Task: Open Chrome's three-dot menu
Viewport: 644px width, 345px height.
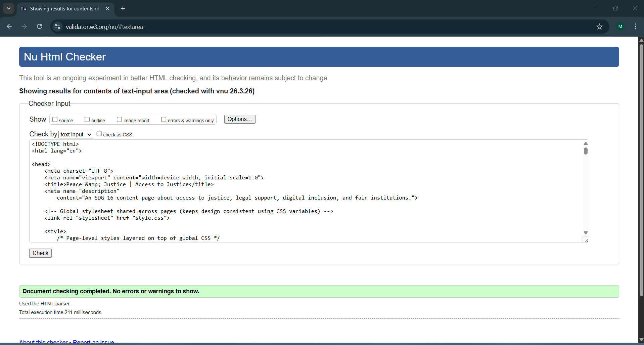Action: point(635,27)
